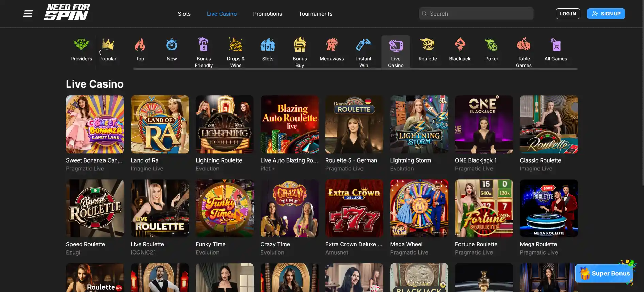Click 'Plati+' provider text
This screenshot has width=644, height=292.
pyautogui.click(x=268, y=169)
